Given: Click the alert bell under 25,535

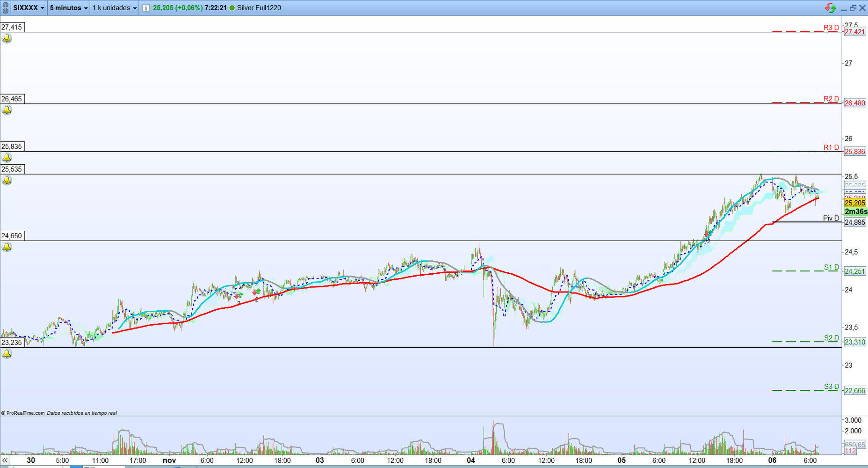Looking at the screenshot, I should 7,180.
